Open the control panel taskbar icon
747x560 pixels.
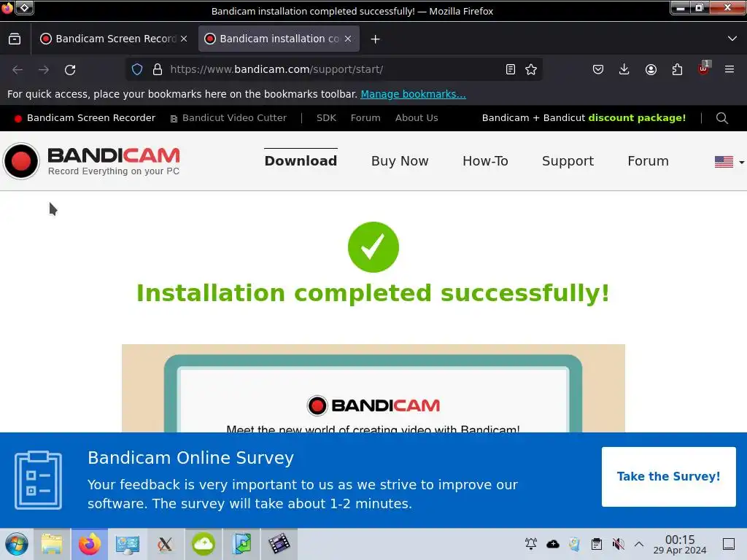(x=127, y=544)
